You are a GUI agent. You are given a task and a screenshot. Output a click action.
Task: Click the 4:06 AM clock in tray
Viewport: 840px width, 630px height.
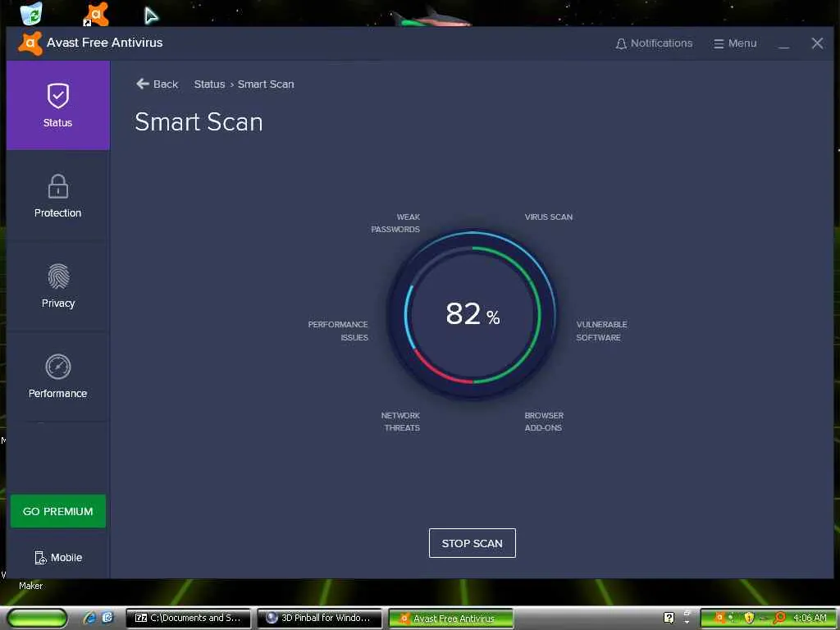point(810,618)
